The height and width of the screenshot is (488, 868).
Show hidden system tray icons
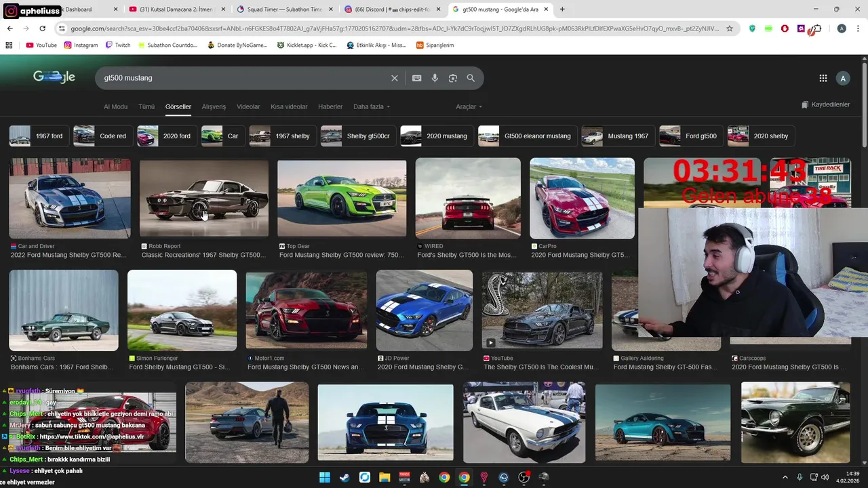point(785,477)
